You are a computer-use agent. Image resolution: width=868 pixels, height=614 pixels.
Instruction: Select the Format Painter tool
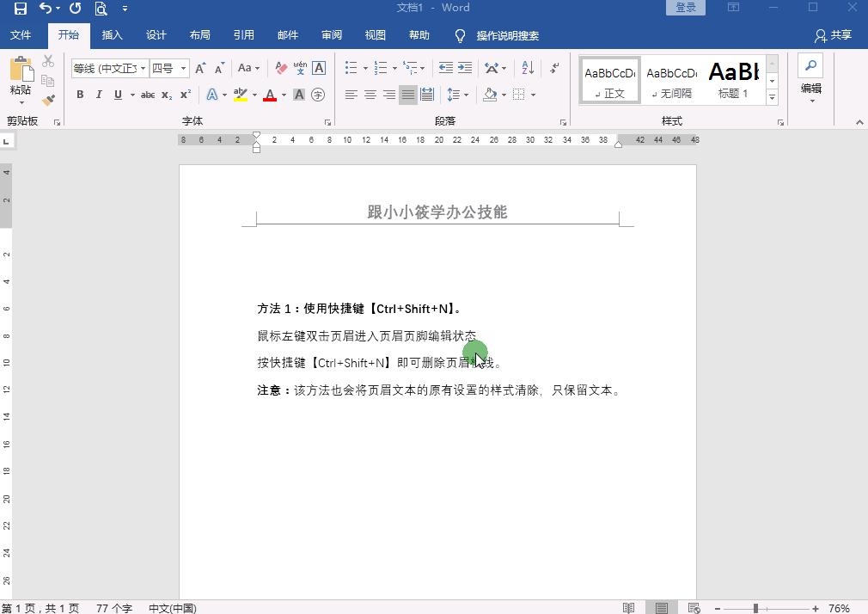point(49,101)
